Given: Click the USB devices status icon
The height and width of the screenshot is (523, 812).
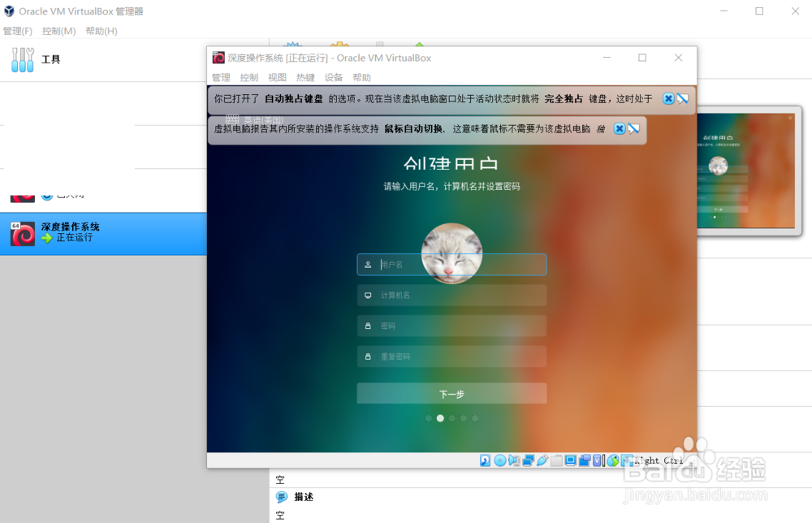Looking at the screenshot, I should [x=542, y=460].
